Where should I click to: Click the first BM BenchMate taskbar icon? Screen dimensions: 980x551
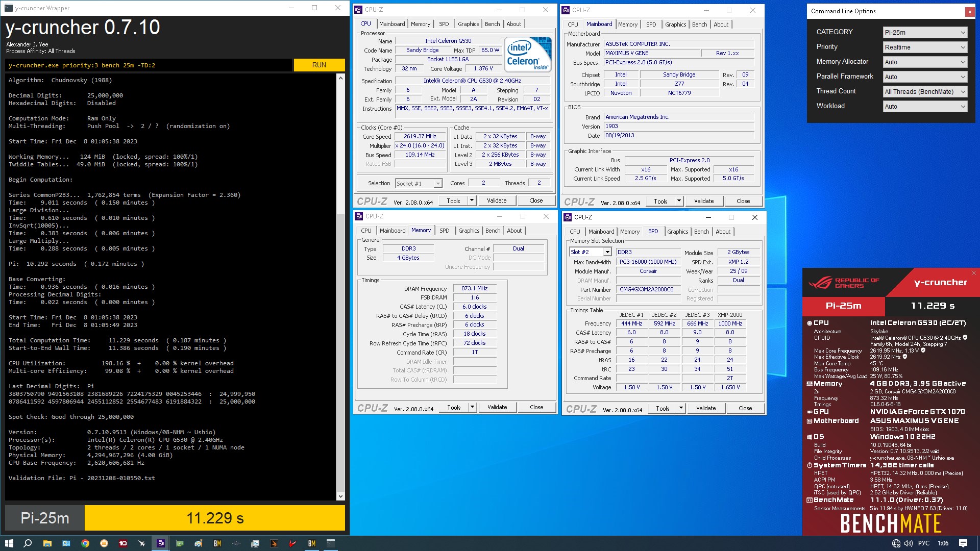point(217,543)
